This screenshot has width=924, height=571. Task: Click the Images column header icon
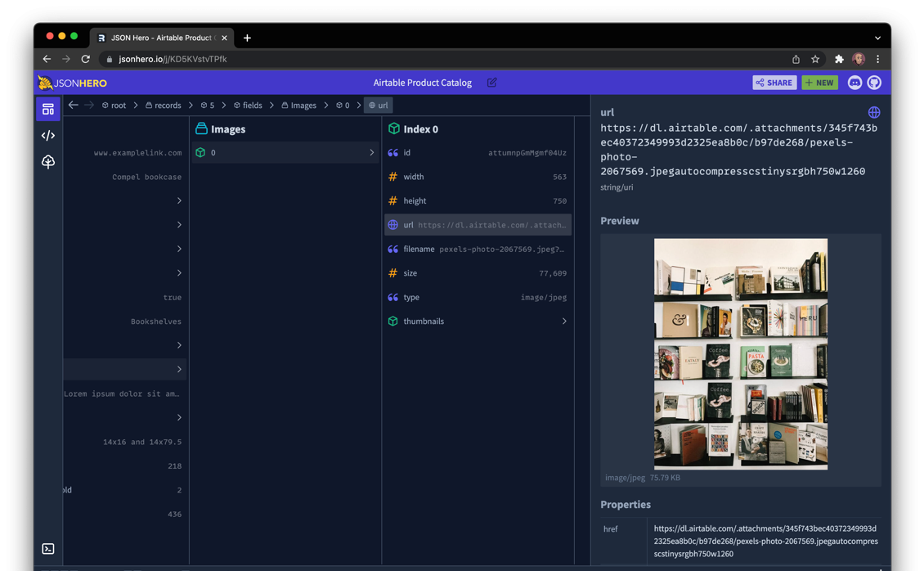[201, 128]
